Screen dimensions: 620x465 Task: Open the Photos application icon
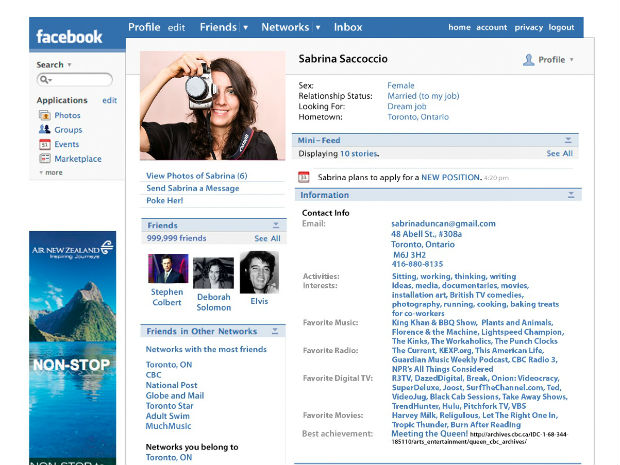pyautogui.click(x=45, y=115)
